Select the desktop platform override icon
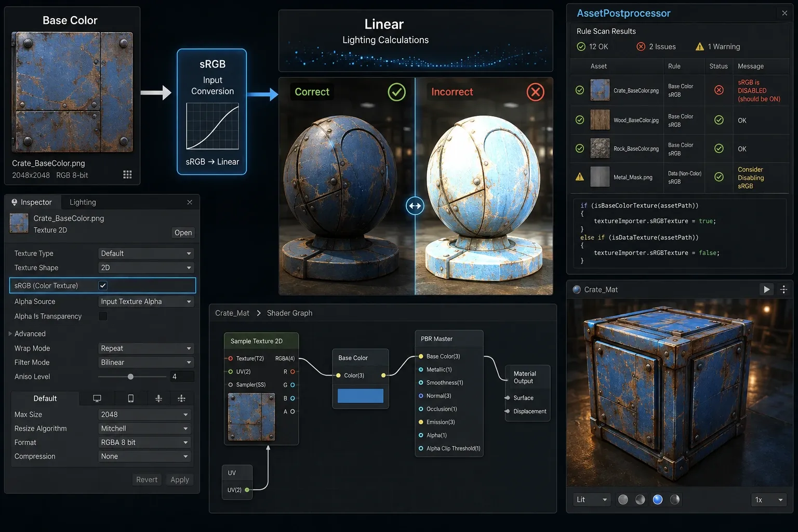Image resolution: width=798 pixels, height=532 pixels. tap(97, 398)
